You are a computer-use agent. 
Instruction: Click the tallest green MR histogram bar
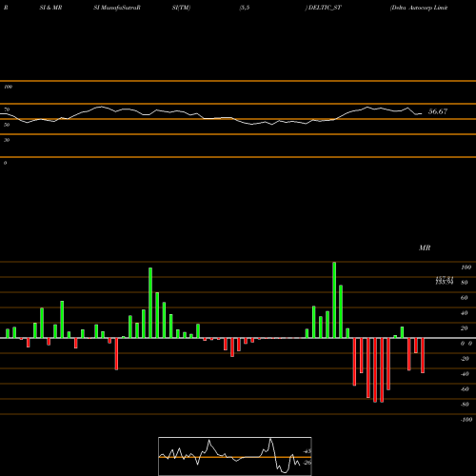pyautogui.click(x=334, y=300)
